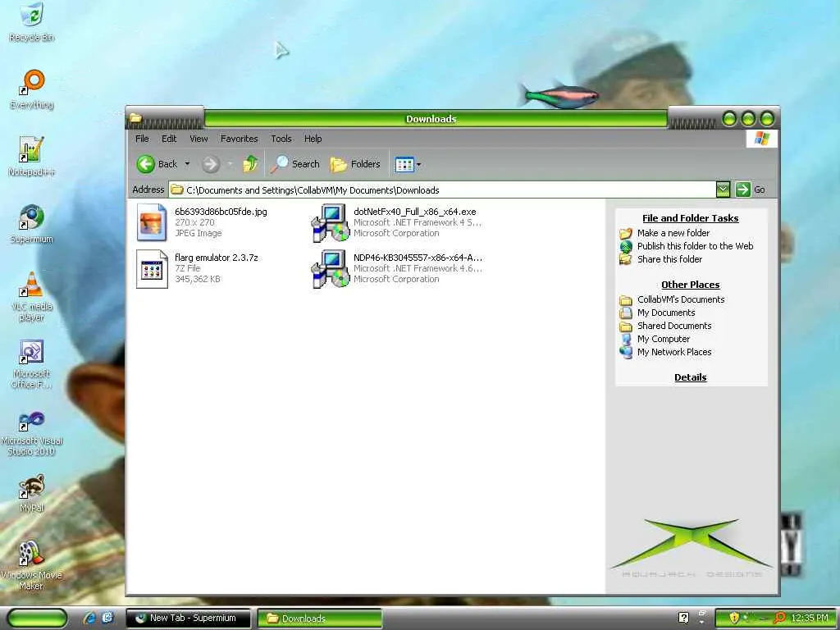
Task: Open the Views dropdown button
Action: (x=408, y=164)
